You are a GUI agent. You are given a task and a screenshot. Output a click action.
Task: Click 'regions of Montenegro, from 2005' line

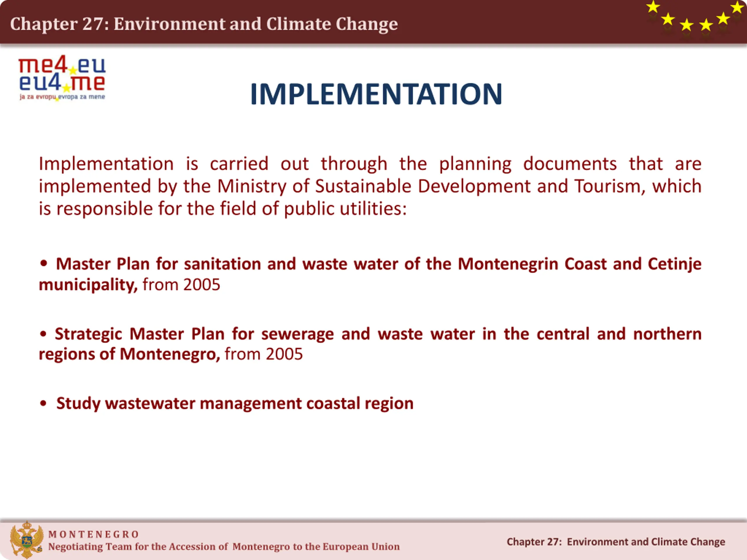170,354
